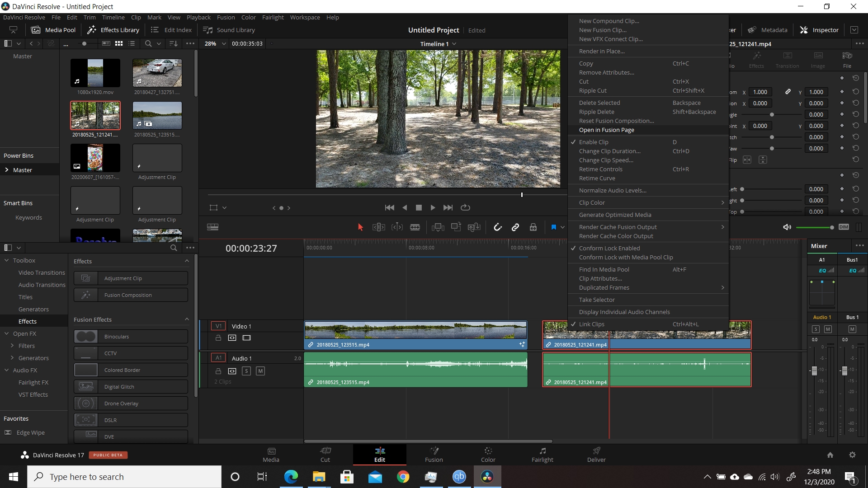Toggle the Position Lock icon

(x=533, y=227)
